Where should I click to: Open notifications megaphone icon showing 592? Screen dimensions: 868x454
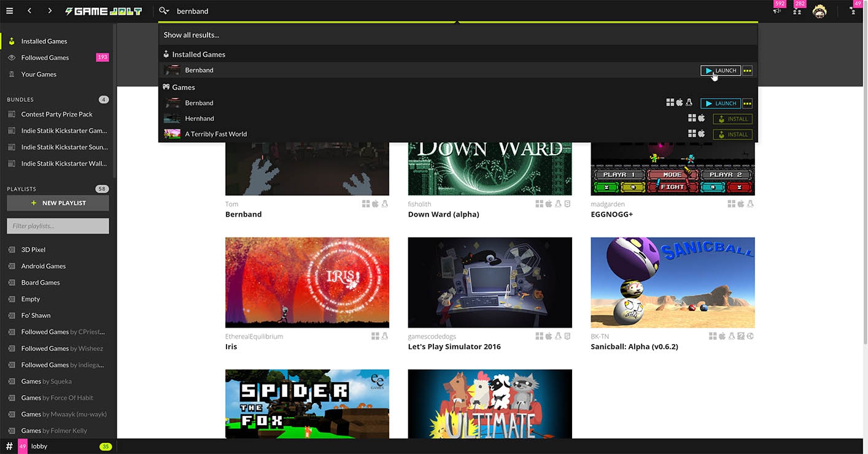pos(777,11)
